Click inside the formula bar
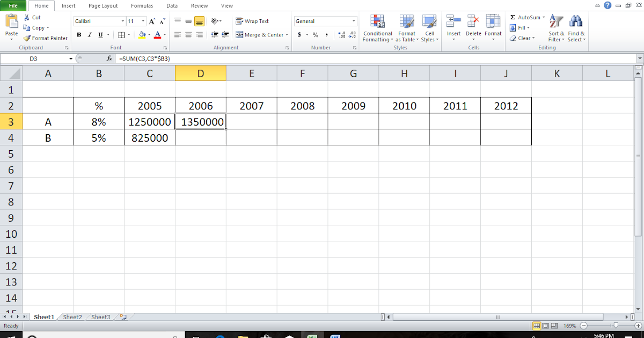 pos(215,58)
